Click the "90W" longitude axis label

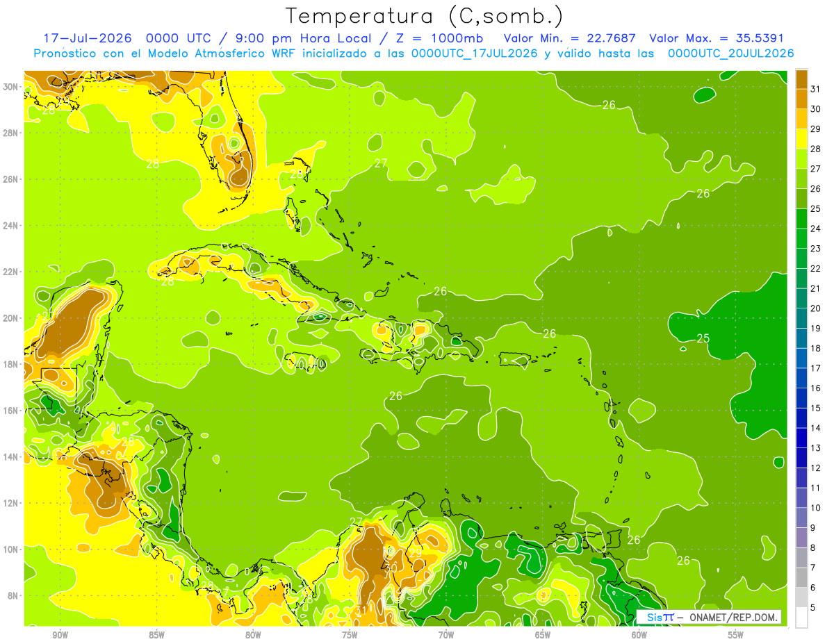60,635
